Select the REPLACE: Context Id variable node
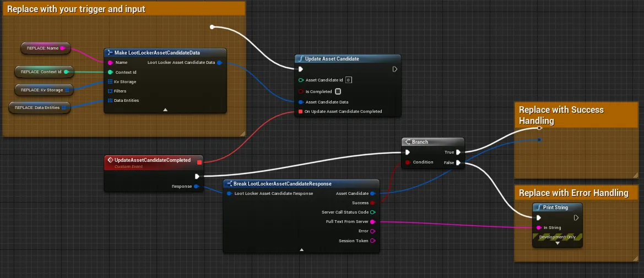 click(44, 72)
